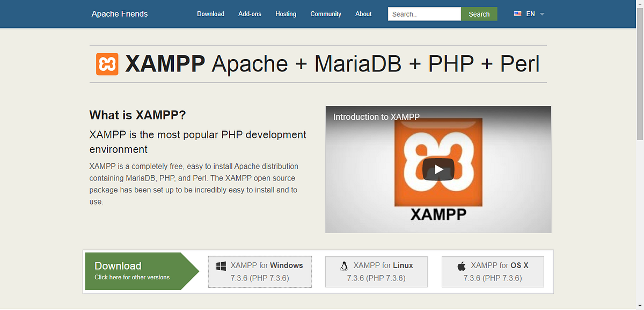The image size is (644, 310).
Task: Click the scrollbar's down arrow
Action: pyautogui.click(x=640, y=306)
